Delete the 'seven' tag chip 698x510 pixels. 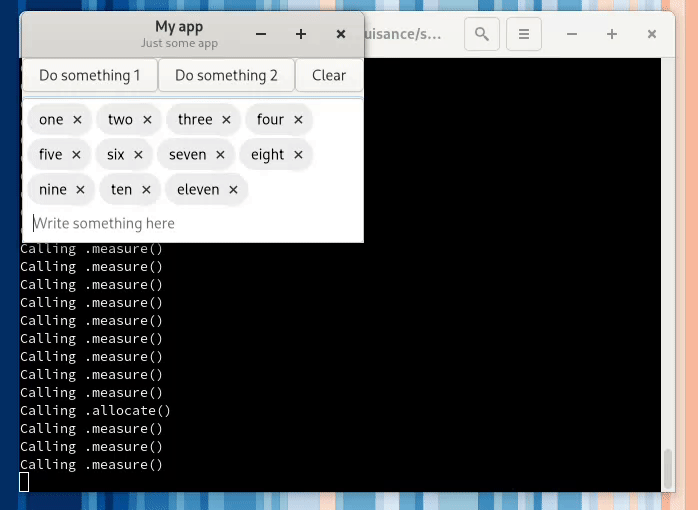point(220,155)
